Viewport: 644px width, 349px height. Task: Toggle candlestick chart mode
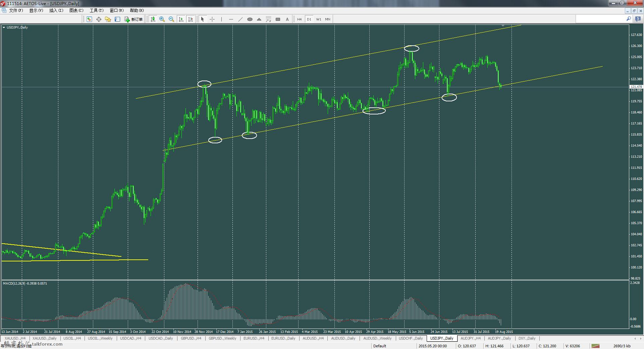pyautogui.click(x=153, y=19)
